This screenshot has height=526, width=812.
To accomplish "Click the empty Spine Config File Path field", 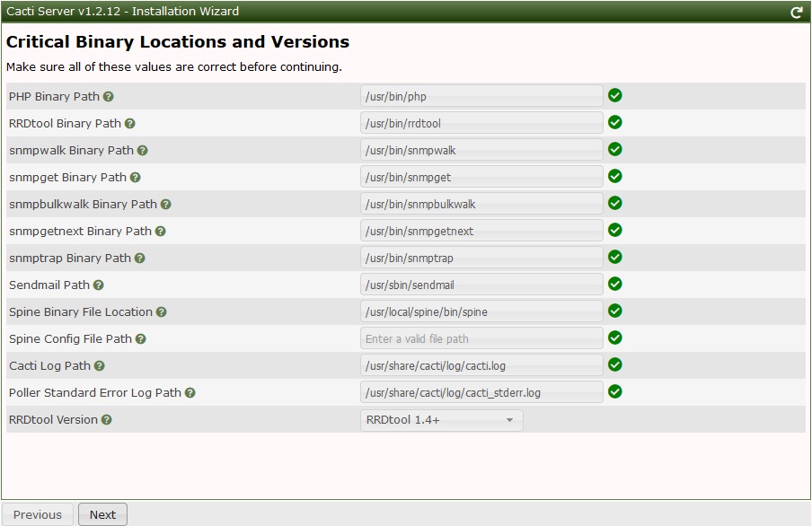I will (x=481, y=338).
